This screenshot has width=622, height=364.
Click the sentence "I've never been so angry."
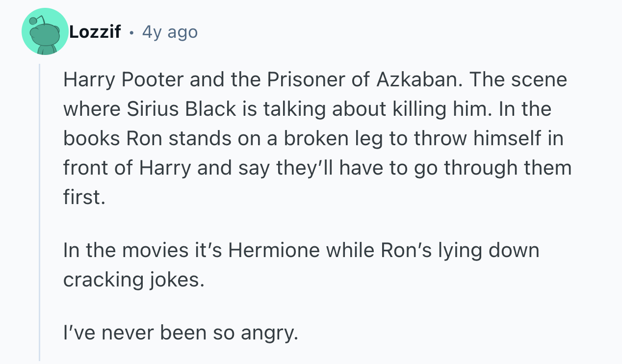coord(181,333)
